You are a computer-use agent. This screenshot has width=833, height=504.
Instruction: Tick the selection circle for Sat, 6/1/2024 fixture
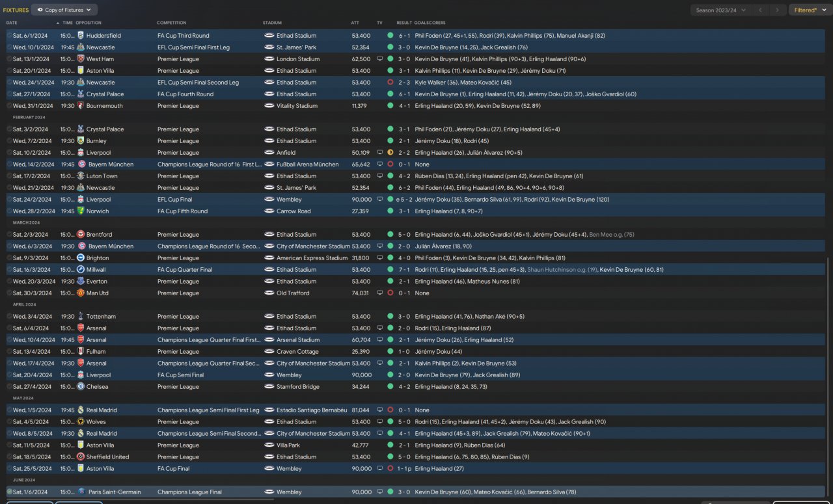[9, 36]
